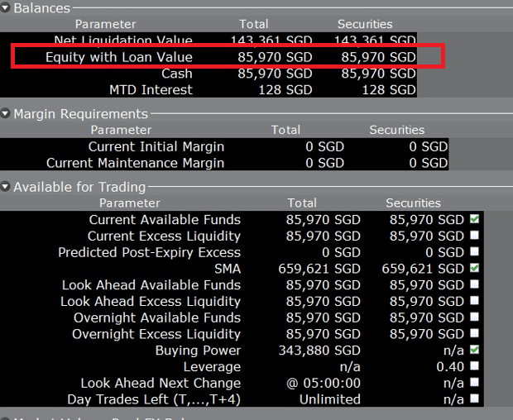Tick the Day Trades Left checkbox
The image size is (513, 420).
click(474, 399)
